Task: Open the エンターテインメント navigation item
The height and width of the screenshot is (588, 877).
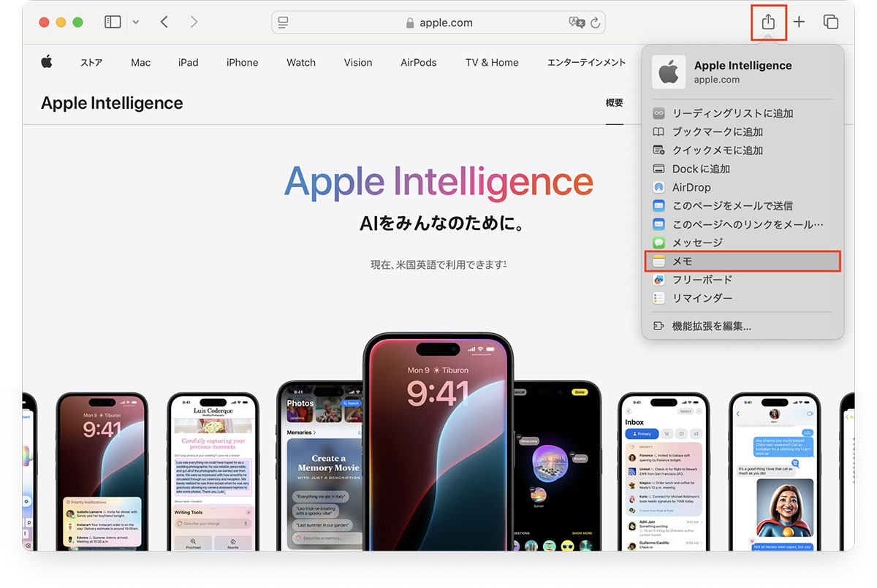Action: click(587, 63)
